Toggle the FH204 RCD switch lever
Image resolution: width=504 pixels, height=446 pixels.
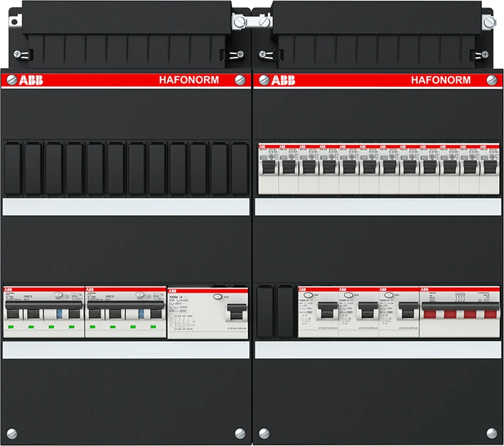pyautogui.click(x=233, y=311)
